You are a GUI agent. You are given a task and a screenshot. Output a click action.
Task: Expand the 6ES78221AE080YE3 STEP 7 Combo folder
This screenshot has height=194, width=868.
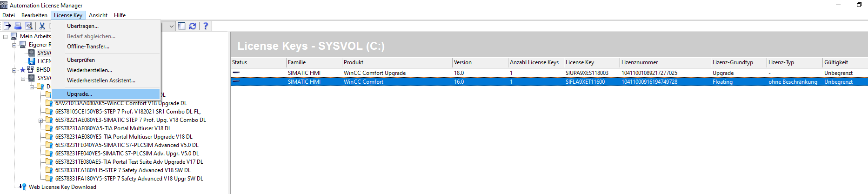tap(41, 120)
